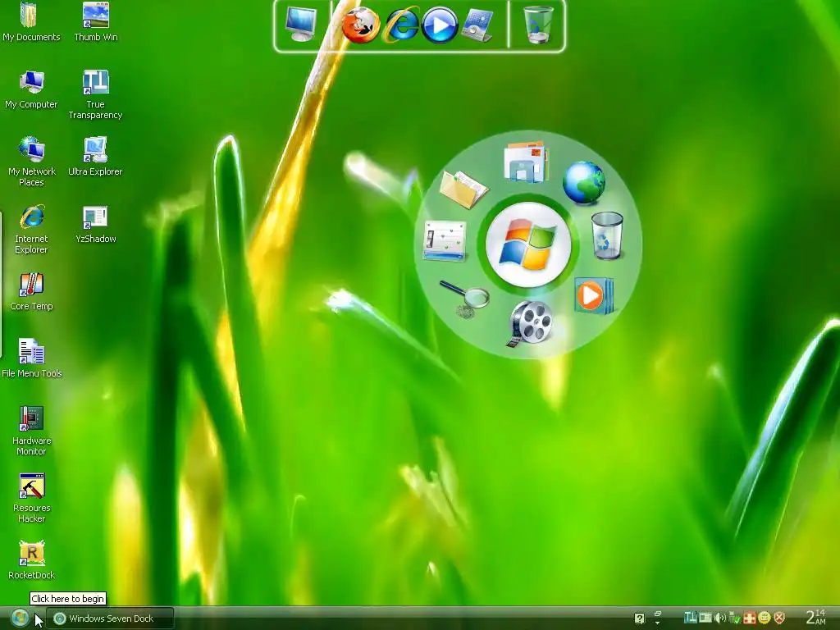The width and height of the screenshot is (840, 630).
Task: Open the Resoures Hacker shortcut
Action: (32, 498)
